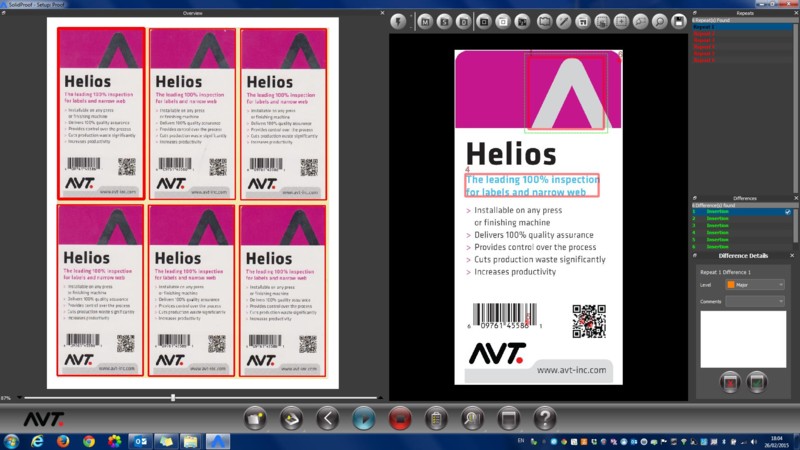Click the highlighted logo defect in main view
Screen dimensions: 800x450
click(x=566, y=93)
